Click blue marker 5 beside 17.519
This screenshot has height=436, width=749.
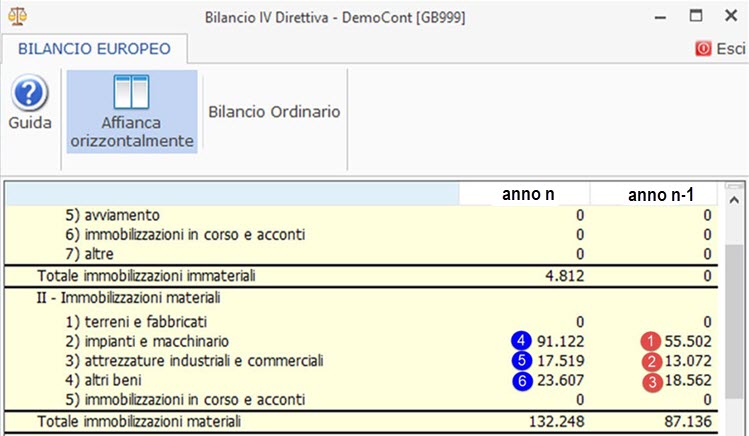point(521,361)
